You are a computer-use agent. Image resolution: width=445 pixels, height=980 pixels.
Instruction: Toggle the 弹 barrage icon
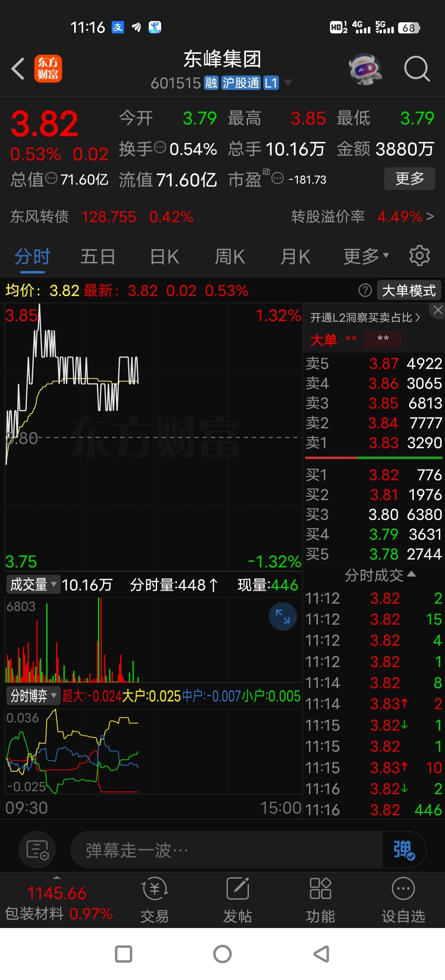point(404,850)
